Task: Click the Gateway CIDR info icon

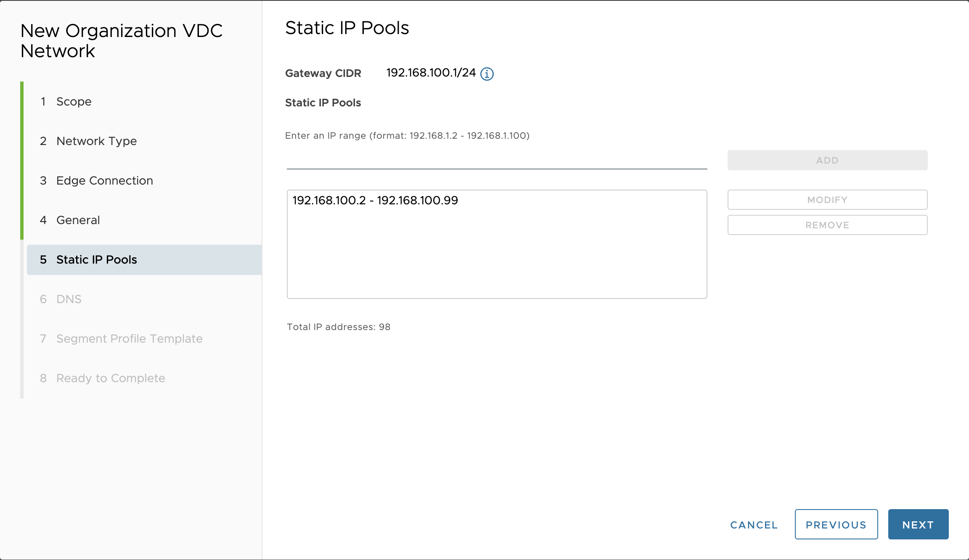Action: 487,74
